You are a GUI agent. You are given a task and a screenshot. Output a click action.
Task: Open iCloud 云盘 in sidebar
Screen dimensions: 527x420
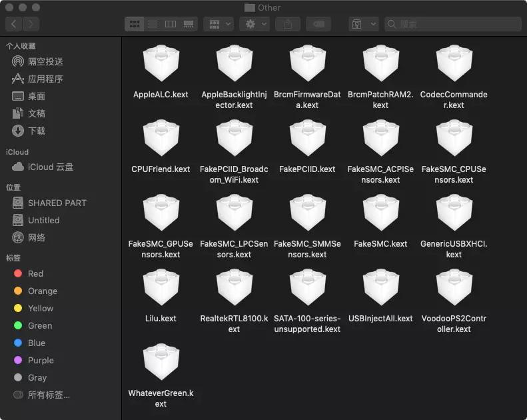43,167
